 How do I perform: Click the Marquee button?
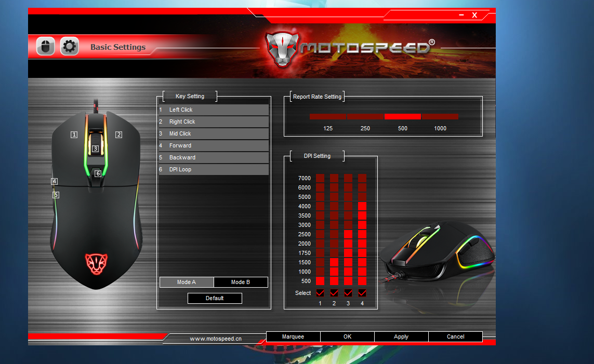[x=293, y=336]
